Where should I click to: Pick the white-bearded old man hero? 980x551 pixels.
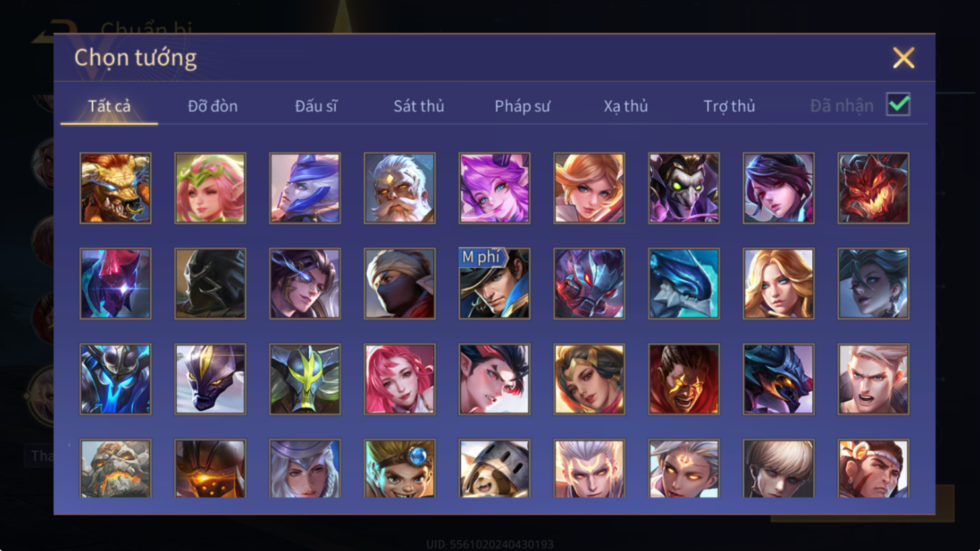coord(400,188)
